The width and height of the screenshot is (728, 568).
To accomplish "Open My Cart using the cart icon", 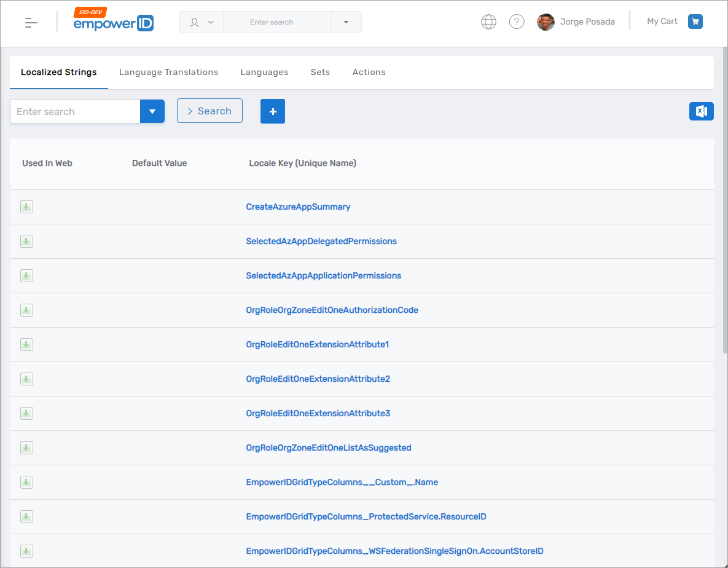I will point(695,21).
